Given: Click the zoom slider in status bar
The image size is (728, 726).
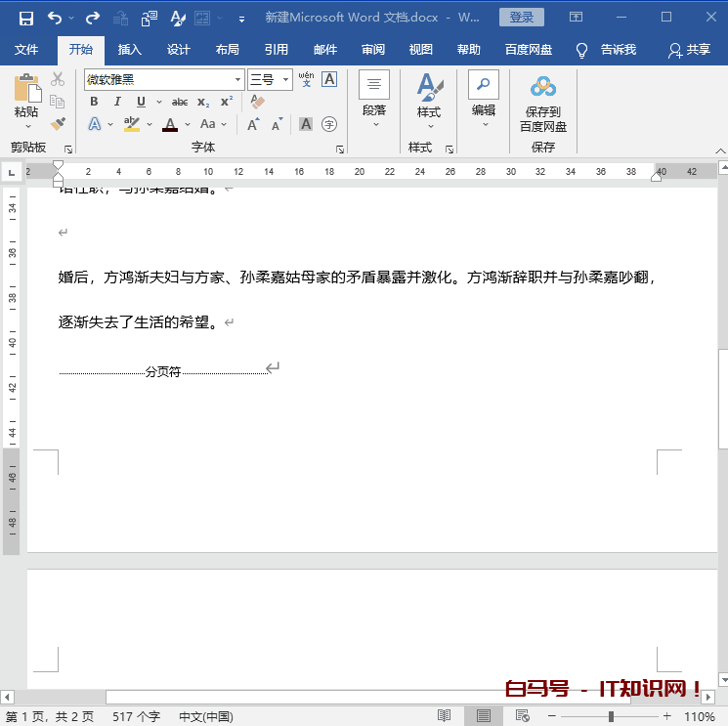Looking at the screenshot, I should [611, 716].
